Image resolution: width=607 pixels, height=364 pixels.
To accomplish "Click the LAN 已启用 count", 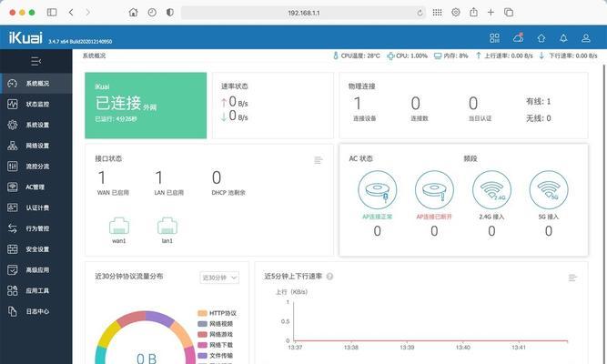I will [x=158, y=177].
